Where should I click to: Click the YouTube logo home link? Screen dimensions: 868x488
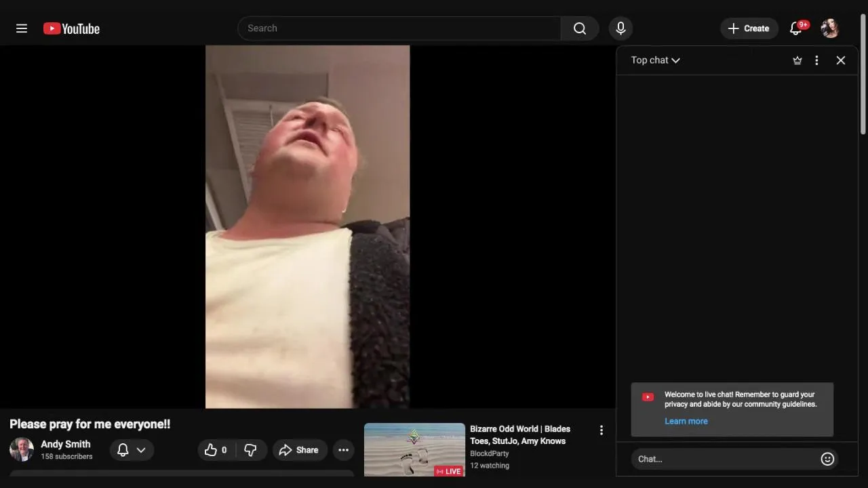point(71,28)
